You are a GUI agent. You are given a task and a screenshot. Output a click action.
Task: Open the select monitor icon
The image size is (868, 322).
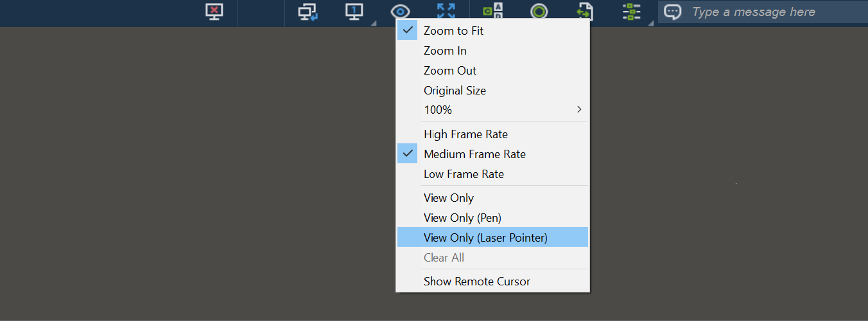354,12
